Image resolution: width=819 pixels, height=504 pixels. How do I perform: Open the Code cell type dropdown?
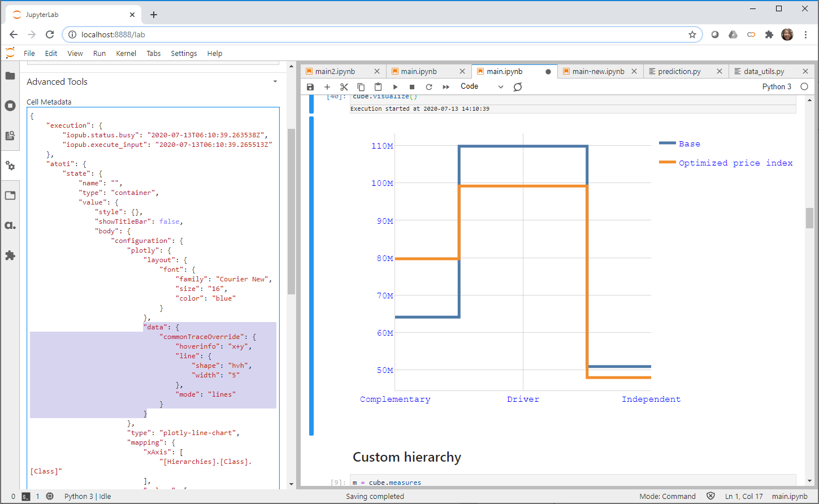(x=480, y=86)
